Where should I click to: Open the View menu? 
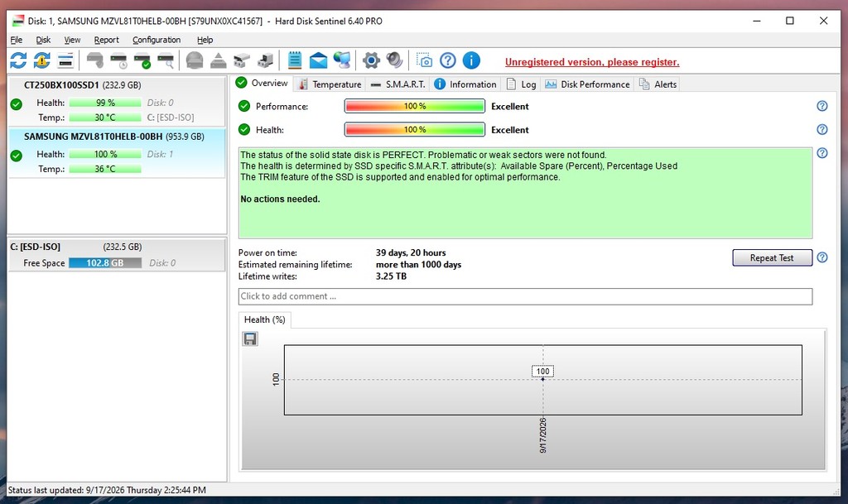tap(72, 40)
